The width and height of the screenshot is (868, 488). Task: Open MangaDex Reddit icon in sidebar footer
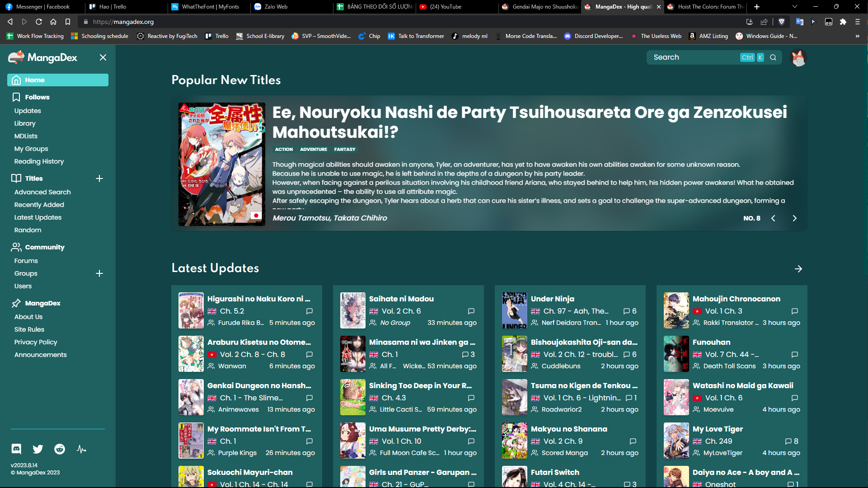(60, 449)
